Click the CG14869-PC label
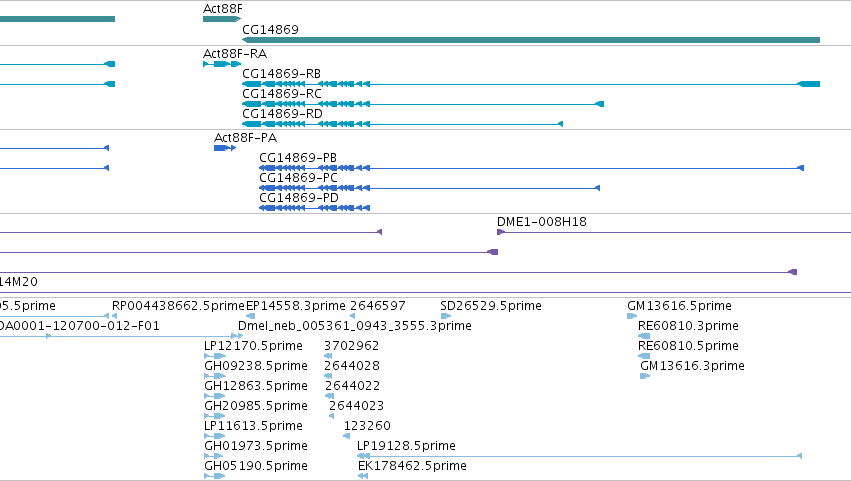 (x=298, y=178)
